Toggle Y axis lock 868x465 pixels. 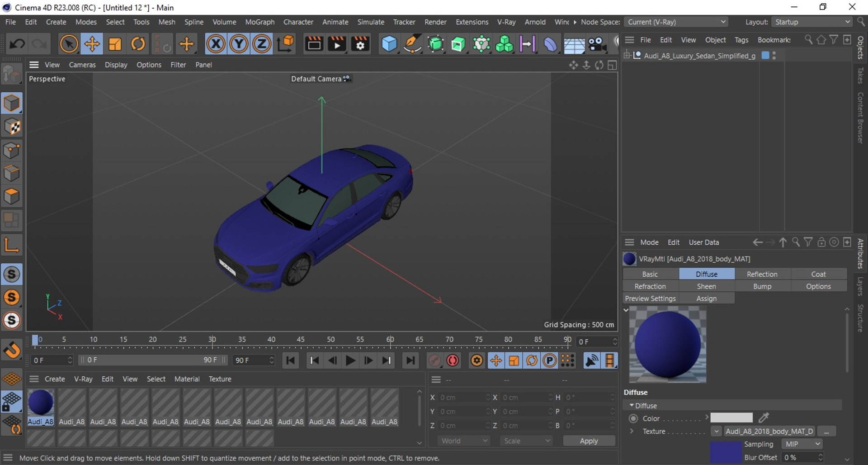tap(239, 44)
